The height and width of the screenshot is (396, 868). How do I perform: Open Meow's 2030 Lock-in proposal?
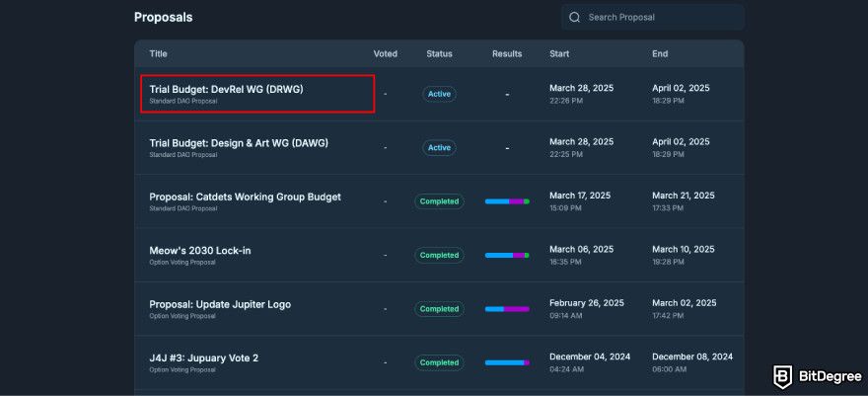coord(200,250)
